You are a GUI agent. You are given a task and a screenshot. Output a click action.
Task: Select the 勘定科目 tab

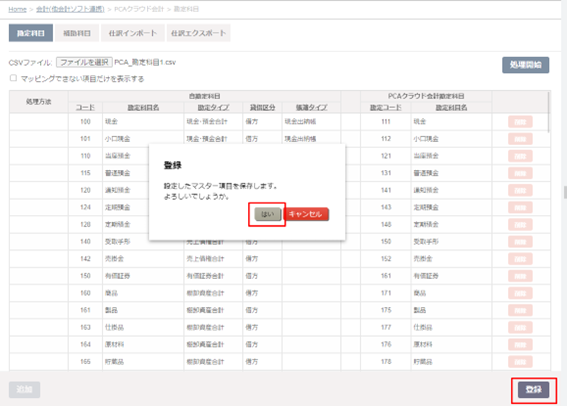point(31,33)
